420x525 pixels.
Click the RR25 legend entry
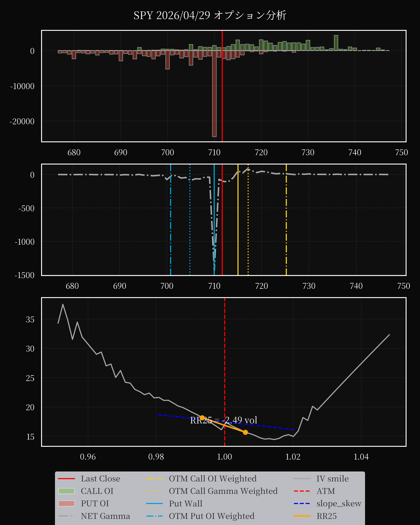tap(315, 516)
